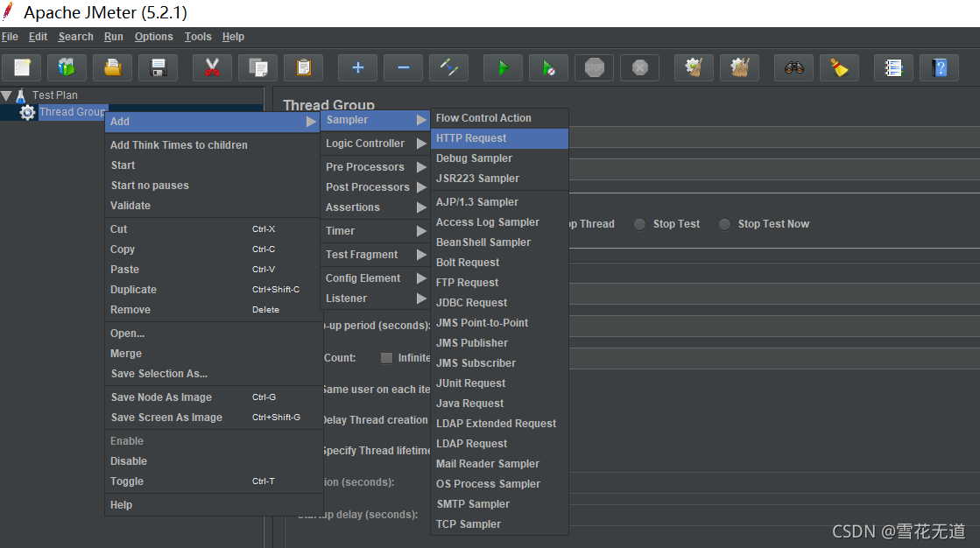Viewport: 980px width, 548px height.
Task: Choose HTTP Request sampler
Action: coord(499,138)
